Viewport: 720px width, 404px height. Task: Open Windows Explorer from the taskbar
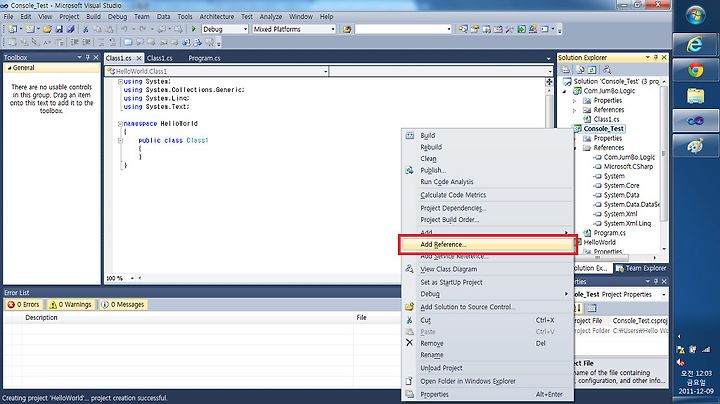click(695, 95)
